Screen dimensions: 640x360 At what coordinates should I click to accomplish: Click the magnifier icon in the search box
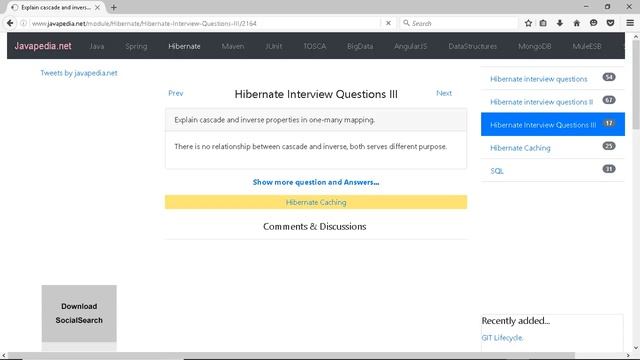coord(406,23)
